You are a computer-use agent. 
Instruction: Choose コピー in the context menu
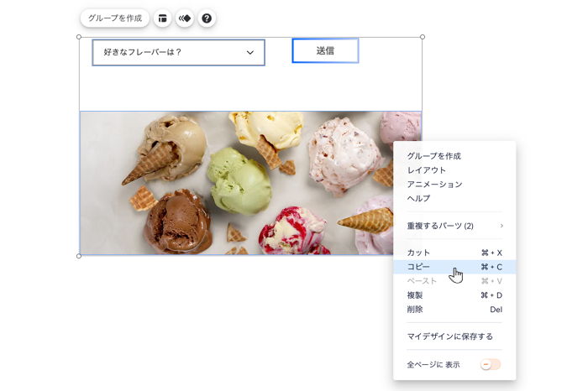pos(454,267)
